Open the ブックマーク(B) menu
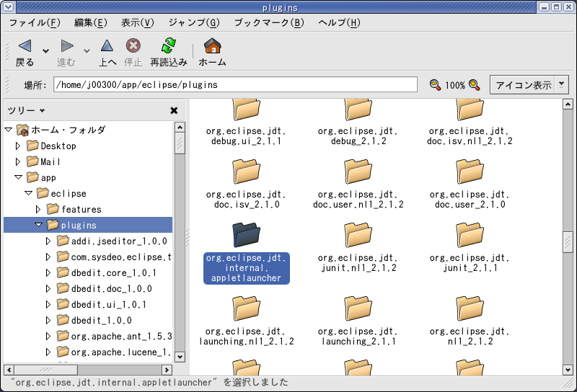Viewport: 577px width, 392px height. [x=269, y=23]
